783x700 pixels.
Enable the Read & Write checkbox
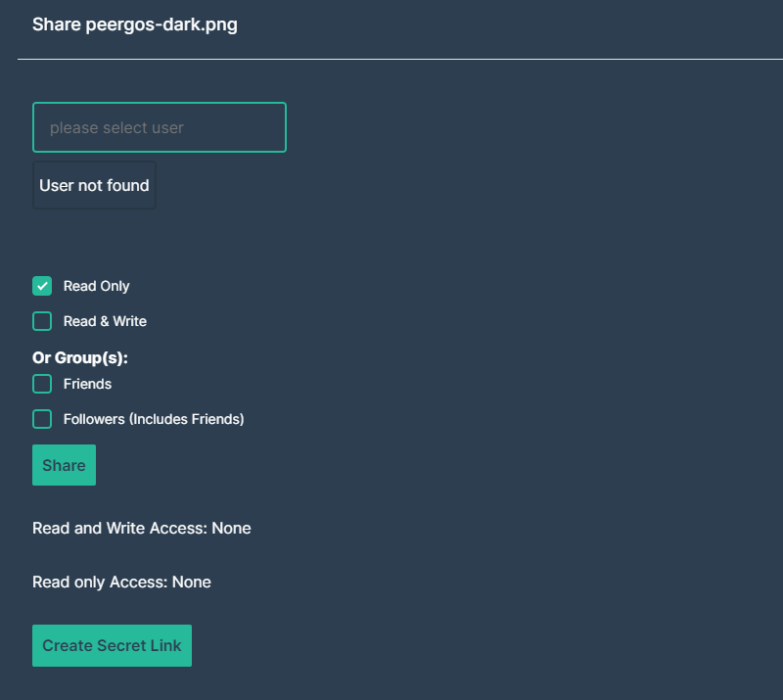(x=42, y=321)
